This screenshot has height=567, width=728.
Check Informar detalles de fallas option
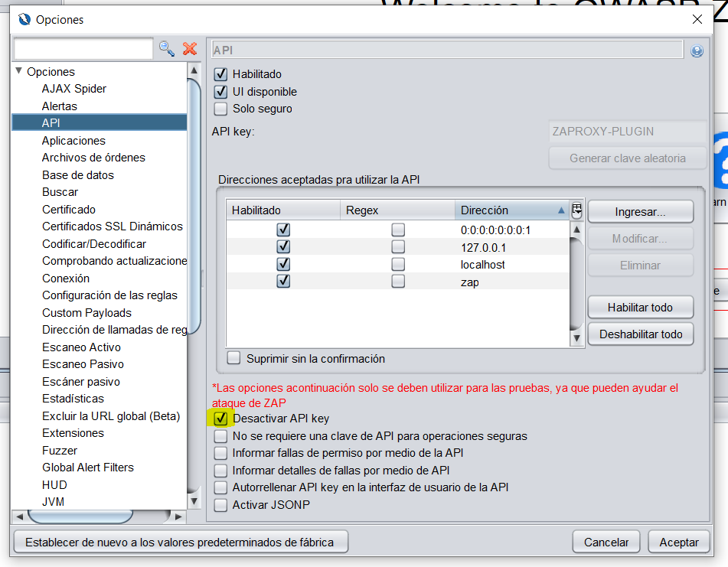[x=220, y=471]
